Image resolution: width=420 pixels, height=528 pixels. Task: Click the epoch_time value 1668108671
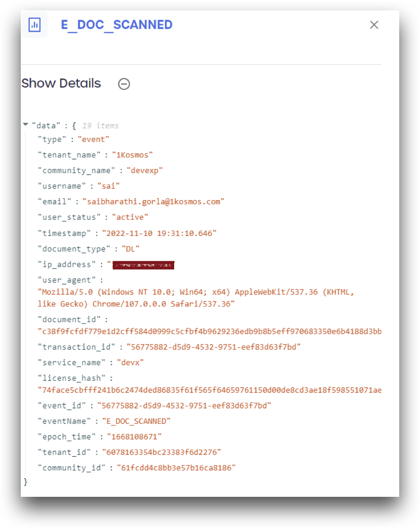(135, 437)
